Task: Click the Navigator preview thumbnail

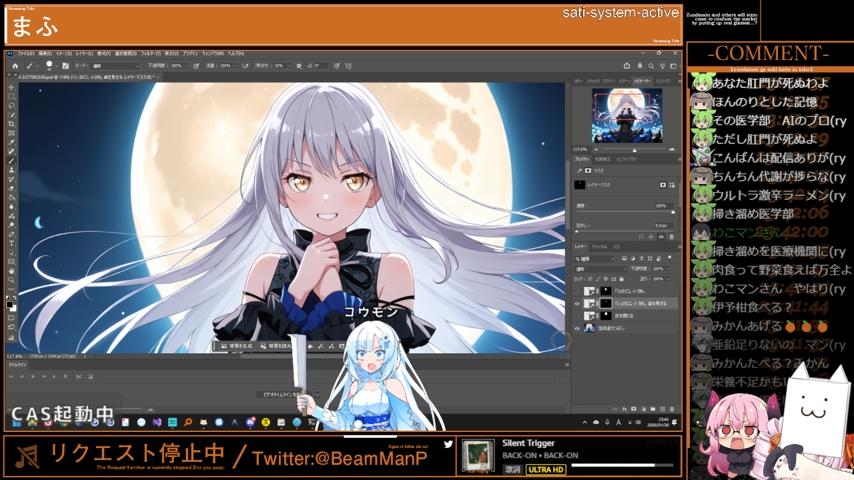Action: pos(627,116)
